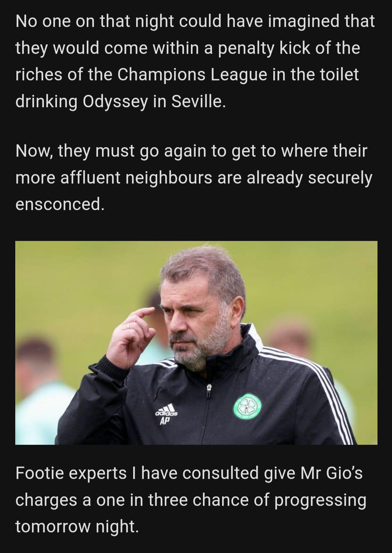This screenshot has width=392, height=553.
Task: Click the green Celtic club crest
Action: [x=247, y=408]
